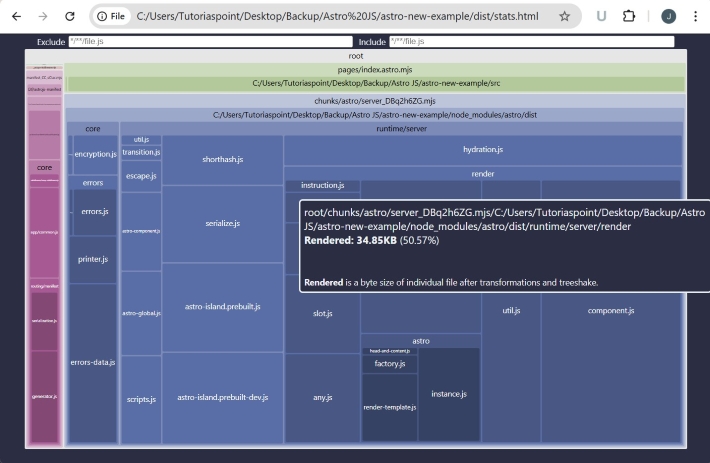710x463 pixels.
Task: Select the scripts.js block
Action: coord(141,399)
